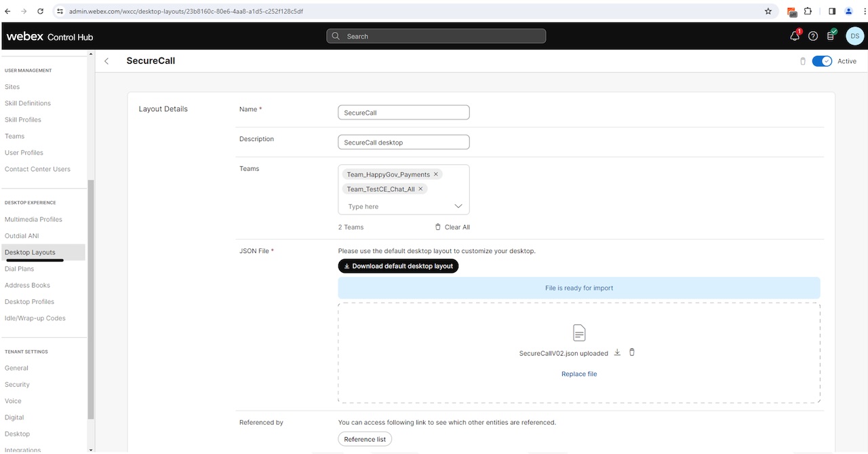868x454 pixels.
Task: Open the task list icon in header
Action: tap(831, 36)
